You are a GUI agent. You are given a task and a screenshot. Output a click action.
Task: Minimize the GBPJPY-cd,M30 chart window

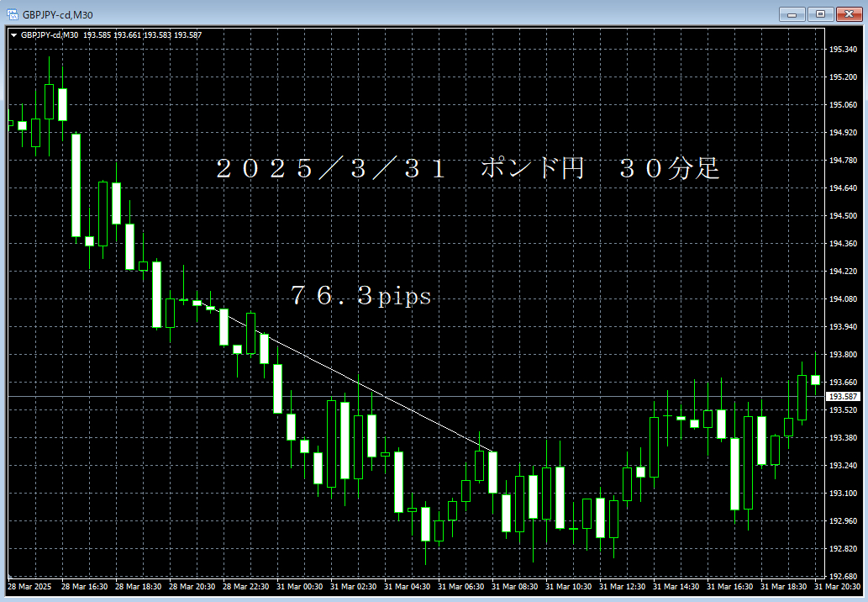coord(792,14)
